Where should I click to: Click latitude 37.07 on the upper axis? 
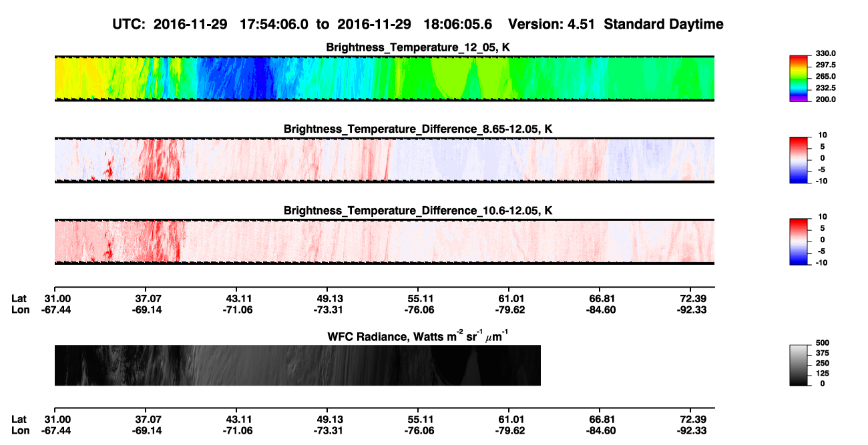tap(148, 299)
